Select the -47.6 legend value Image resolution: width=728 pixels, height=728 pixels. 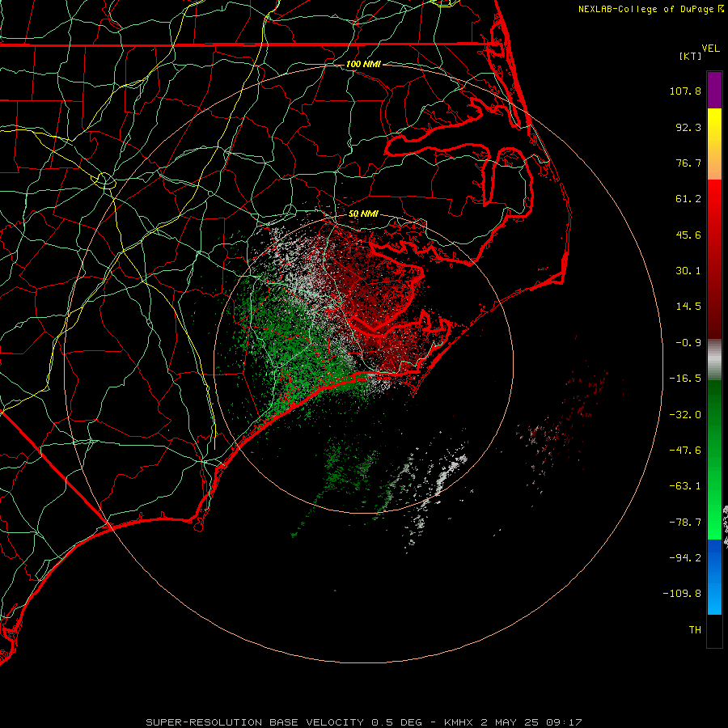pyautogui.click(x=685, y=451)
